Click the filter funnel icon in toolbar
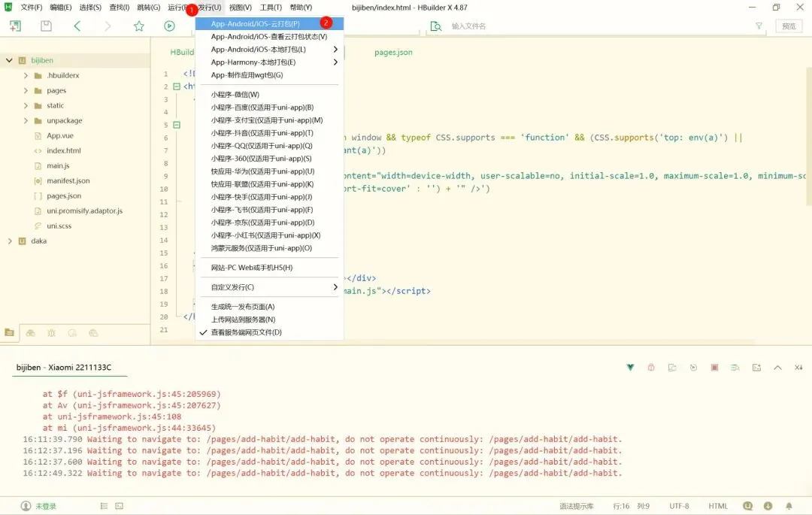Image resolution: width=812 pixels, height=515 pixels. tap(759, 26)
